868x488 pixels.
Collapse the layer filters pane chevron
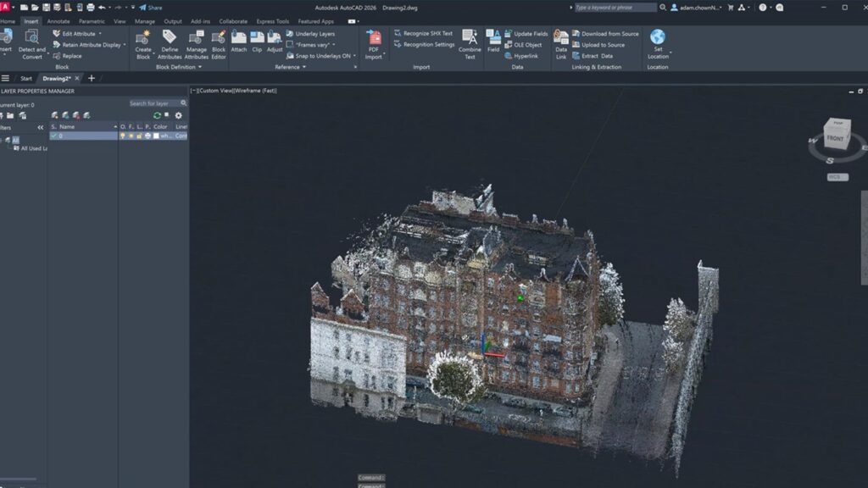coord(40,127)
